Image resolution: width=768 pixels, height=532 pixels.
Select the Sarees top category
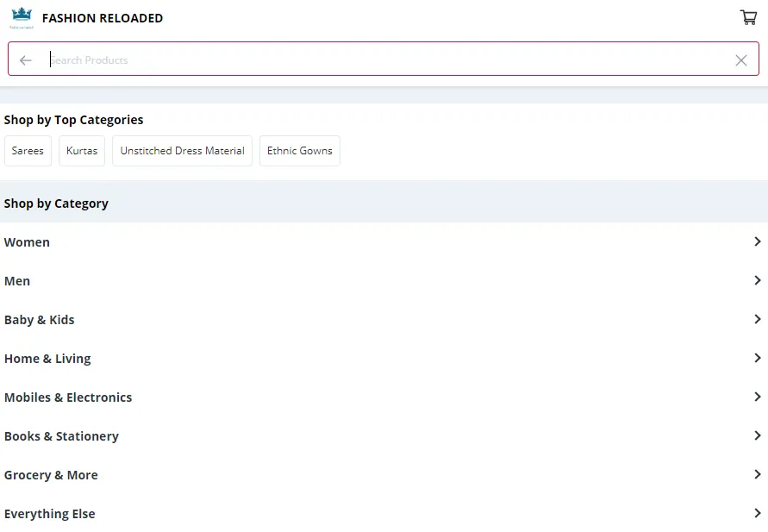coord(28,151)
